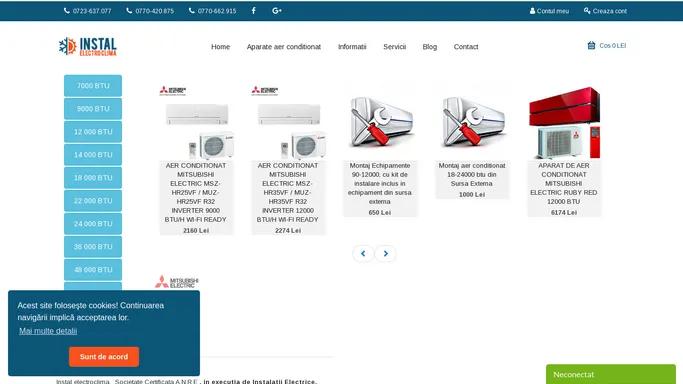
Task: Filter by 12 000 BTU
Action: pyautogui.click(x=93, y=132)
